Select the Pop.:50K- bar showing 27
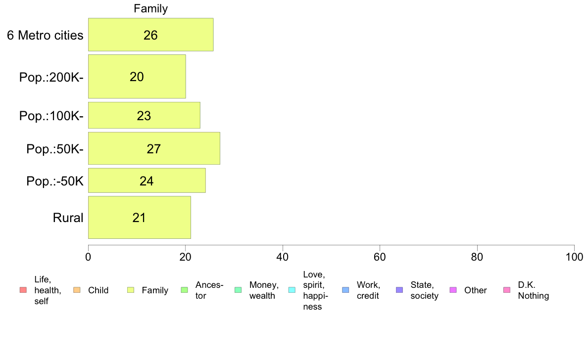This screenshot has height=364, width=588. (x=154, y=148)
